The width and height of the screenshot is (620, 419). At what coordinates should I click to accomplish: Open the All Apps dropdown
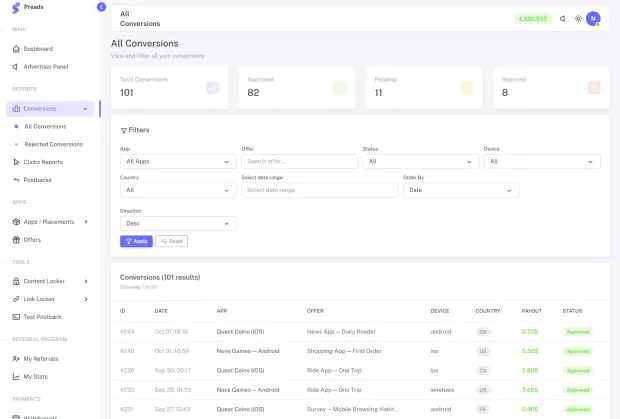coord(178,162)
